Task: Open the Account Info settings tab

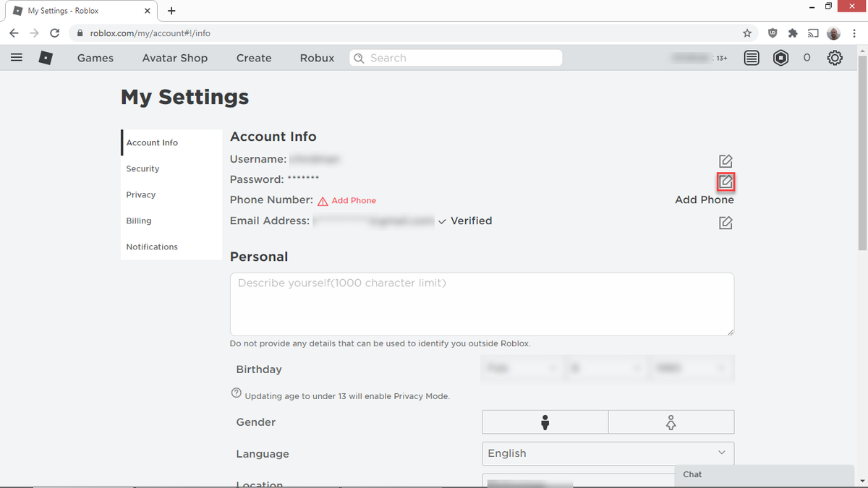Action: click(x=171, y=142)
